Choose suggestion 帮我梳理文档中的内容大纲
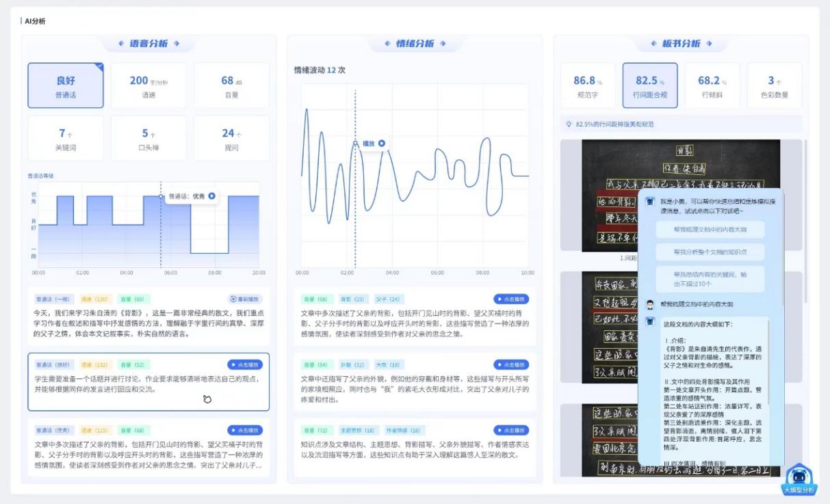 tap(710, 229)
